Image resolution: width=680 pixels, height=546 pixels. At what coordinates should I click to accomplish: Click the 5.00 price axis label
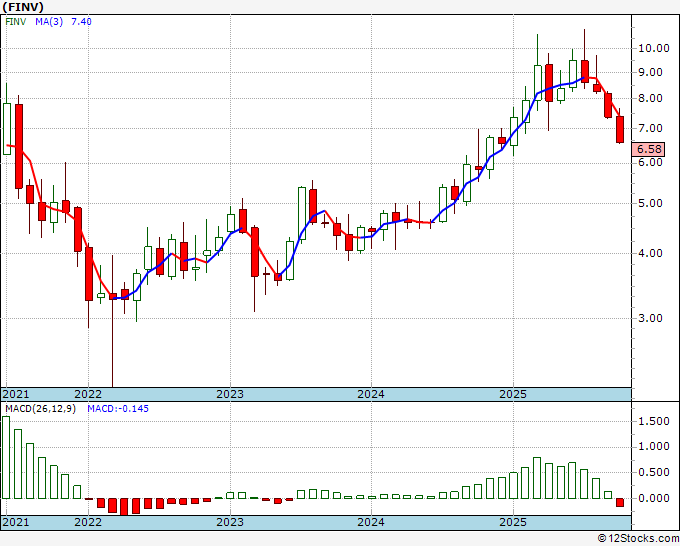point(650,203)
